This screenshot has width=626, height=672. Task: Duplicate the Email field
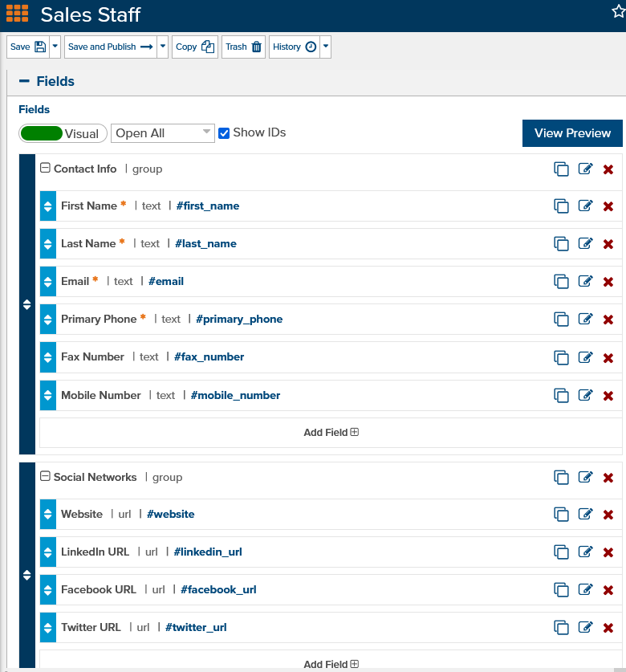coord(561,282)
